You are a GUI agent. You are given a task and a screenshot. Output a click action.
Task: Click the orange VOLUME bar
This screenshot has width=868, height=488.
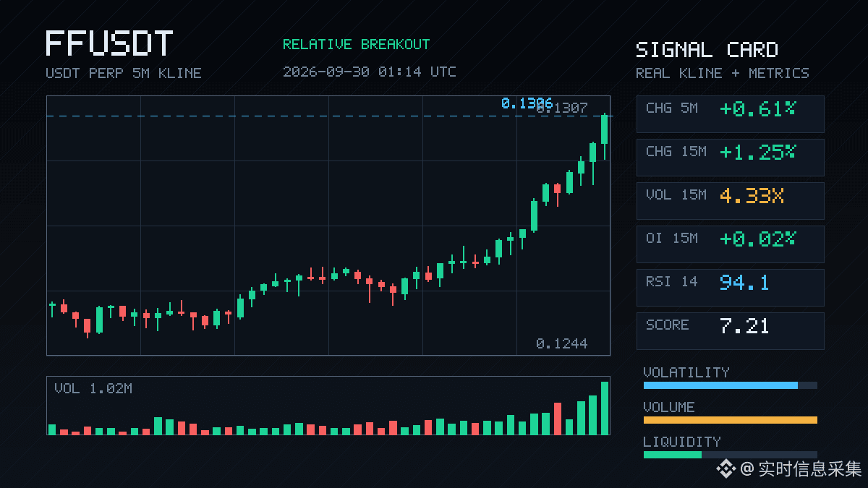(x=730, y=420)
